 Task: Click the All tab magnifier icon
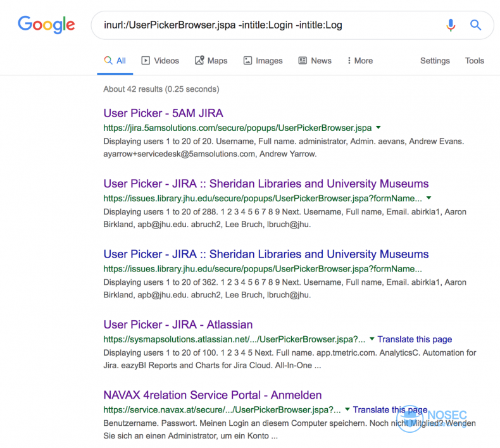point(108,60)
